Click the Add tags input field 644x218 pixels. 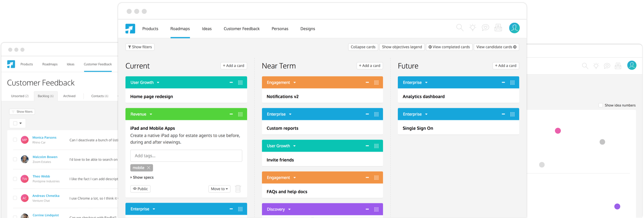186,156
